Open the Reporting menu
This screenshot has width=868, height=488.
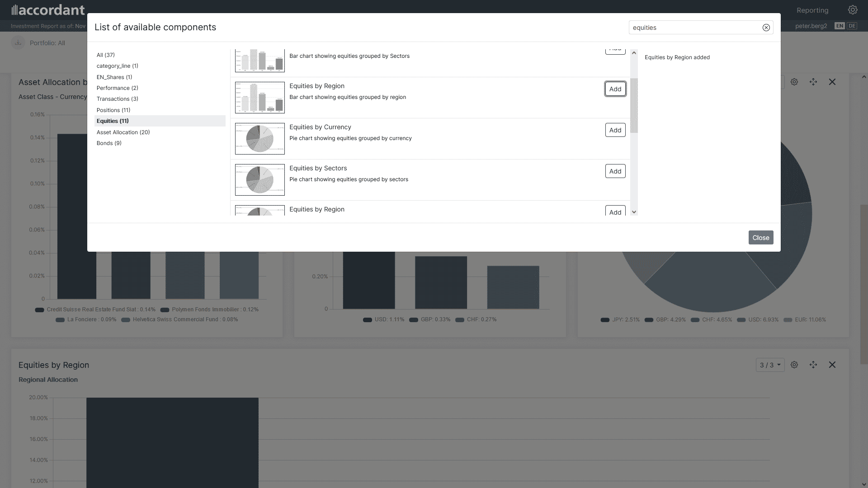812,10
